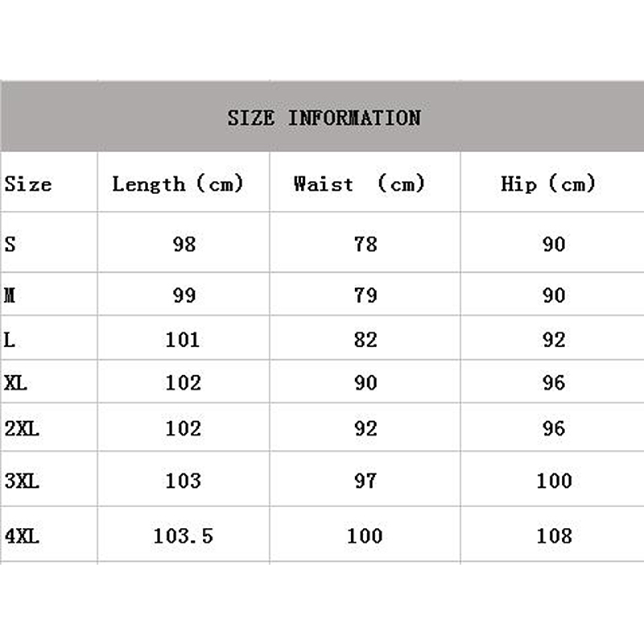Click the 103.5 length value for 4XL

tap(184, 535)
